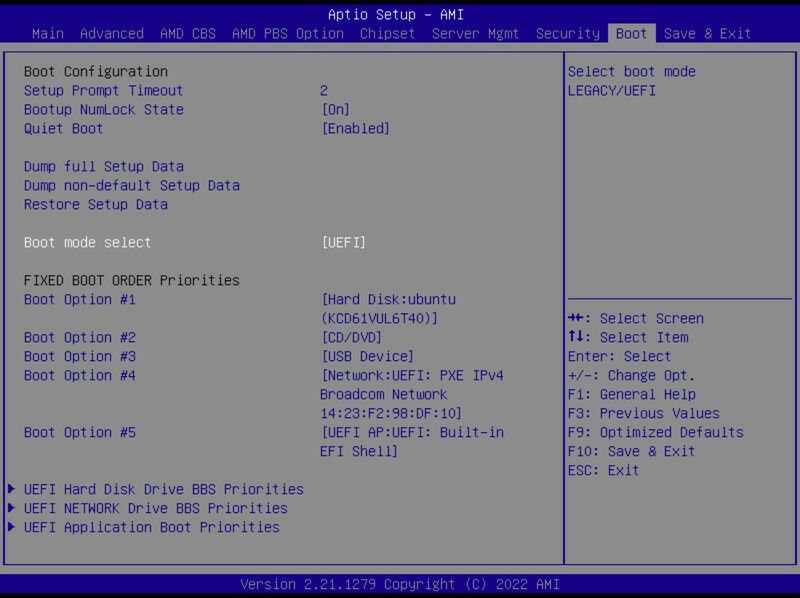Select the Quiet Boot setting
This screenshot has height=598, width=800.
click(63, 129)
